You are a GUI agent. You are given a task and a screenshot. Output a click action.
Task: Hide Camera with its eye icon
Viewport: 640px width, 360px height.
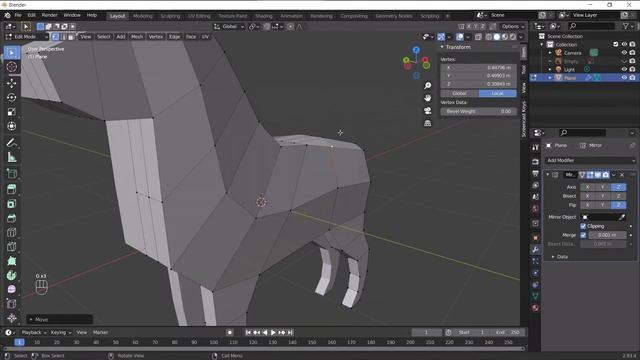[x=624, y=53]
